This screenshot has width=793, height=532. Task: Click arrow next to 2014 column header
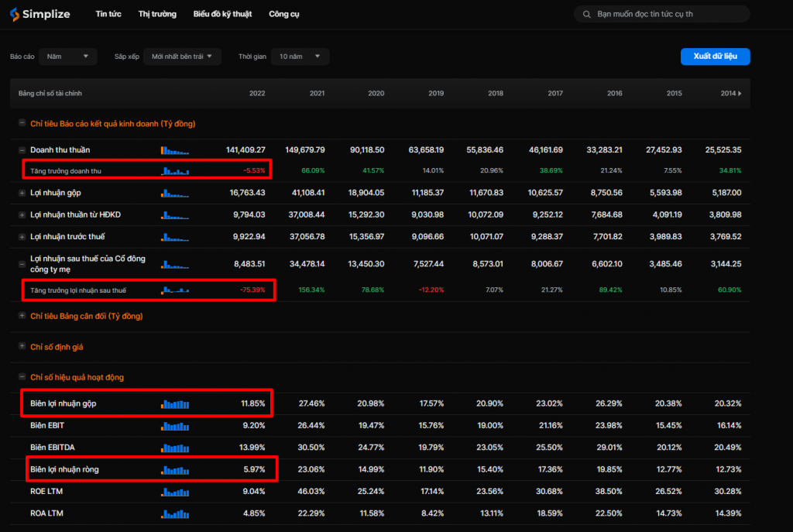(x=740, y=94)
